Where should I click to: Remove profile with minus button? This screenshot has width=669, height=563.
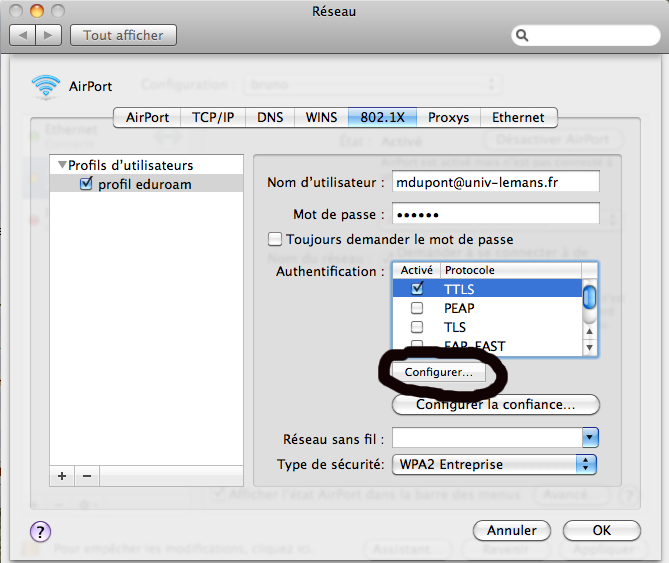click(86, 476)
